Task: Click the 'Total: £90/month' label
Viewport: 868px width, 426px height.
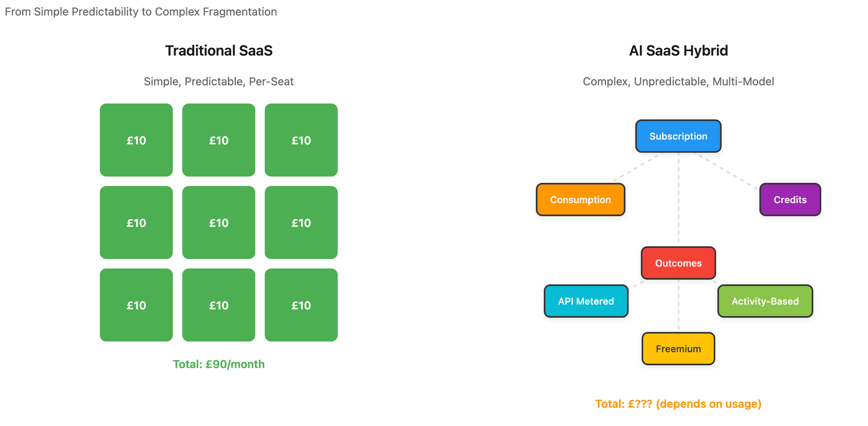Action: point(219,364)
